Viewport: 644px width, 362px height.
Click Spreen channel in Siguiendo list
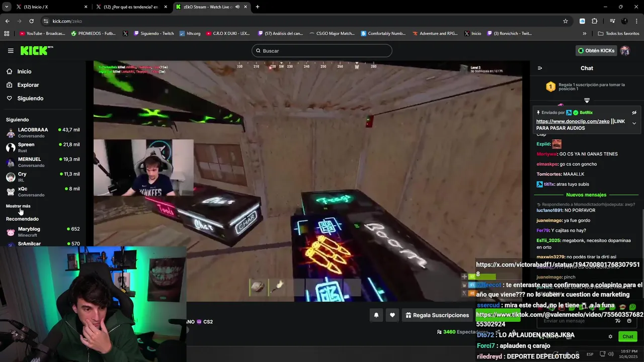(x=43, y=147)
